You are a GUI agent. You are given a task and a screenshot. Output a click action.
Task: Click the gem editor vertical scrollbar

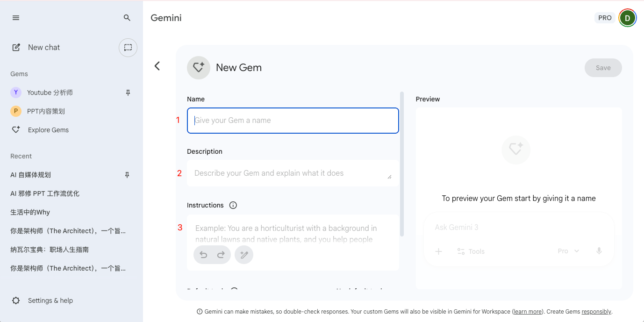pyautogui.click(x=402, y=164)
